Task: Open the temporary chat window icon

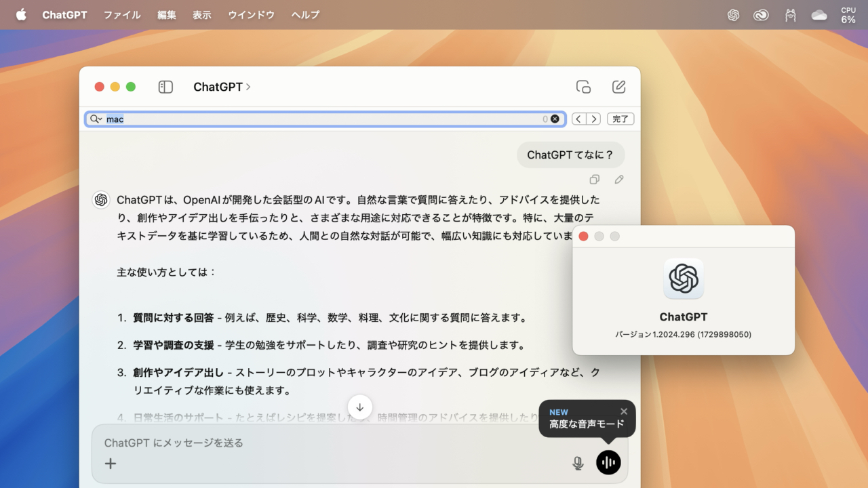Action: click(583, 87)
